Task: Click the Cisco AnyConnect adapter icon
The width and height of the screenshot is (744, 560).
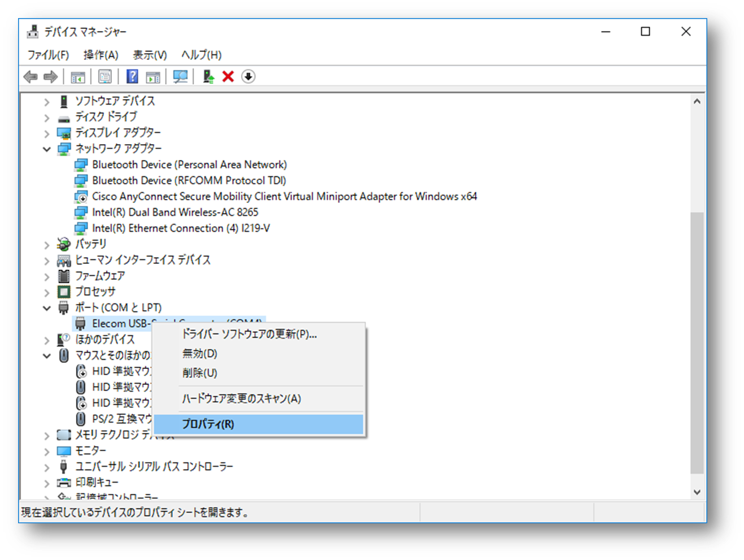Action: [81, 197]
